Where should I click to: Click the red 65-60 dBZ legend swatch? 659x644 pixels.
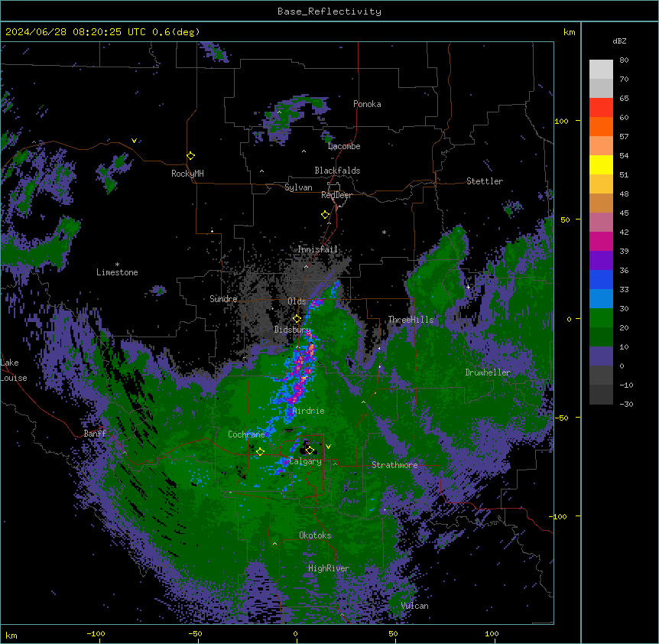(x=601, y=108)
